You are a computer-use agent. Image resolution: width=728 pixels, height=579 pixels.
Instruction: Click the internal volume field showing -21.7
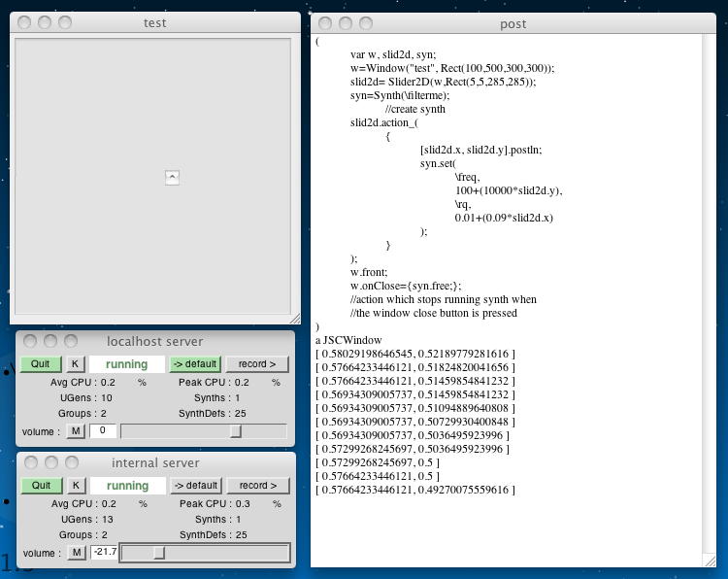coord(104,553)
